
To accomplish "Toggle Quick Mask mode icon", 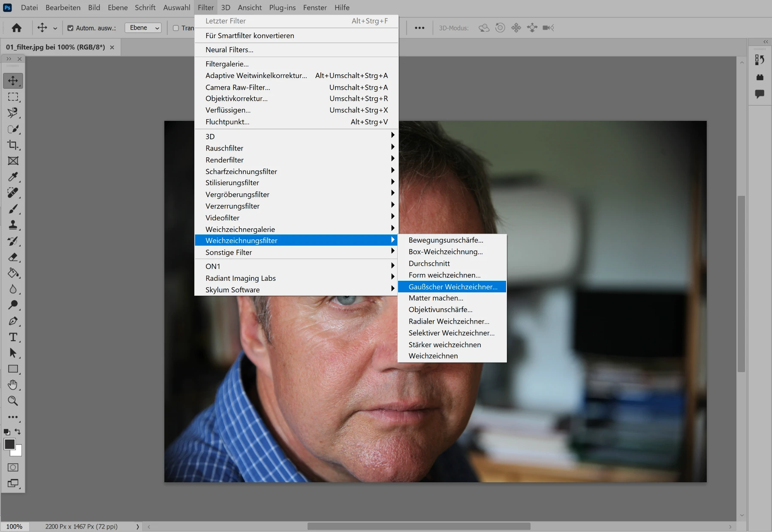I will (13, 467).
